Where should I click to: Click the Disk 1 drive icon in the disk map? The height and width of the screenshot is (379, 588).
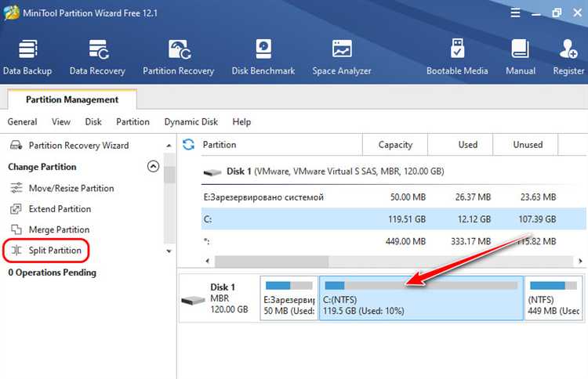tap(193, 300)
